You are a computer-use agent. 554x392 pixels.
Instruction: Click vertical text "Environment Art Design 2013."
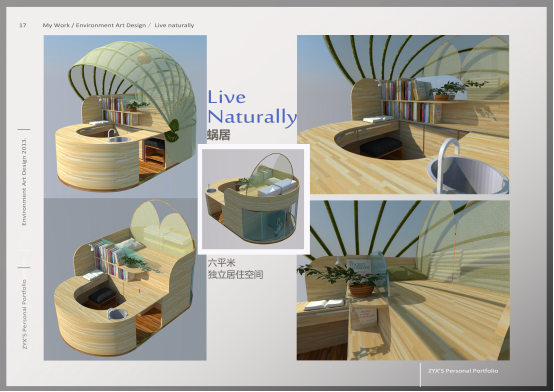24,181
